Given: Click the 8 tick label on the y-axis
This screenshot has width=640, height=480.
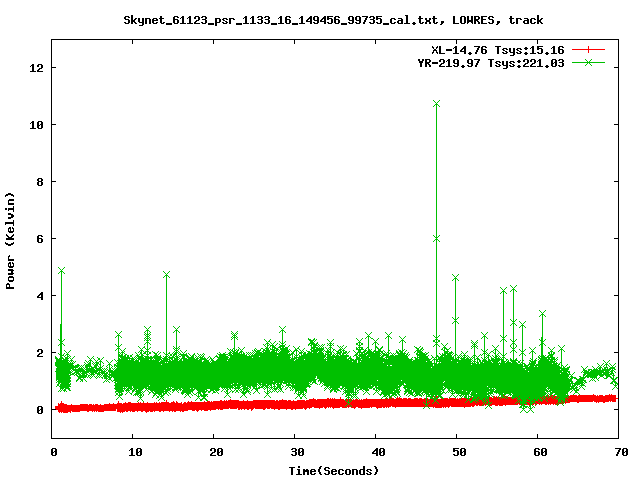Looking at the screenshot, I should pos(40,181).
